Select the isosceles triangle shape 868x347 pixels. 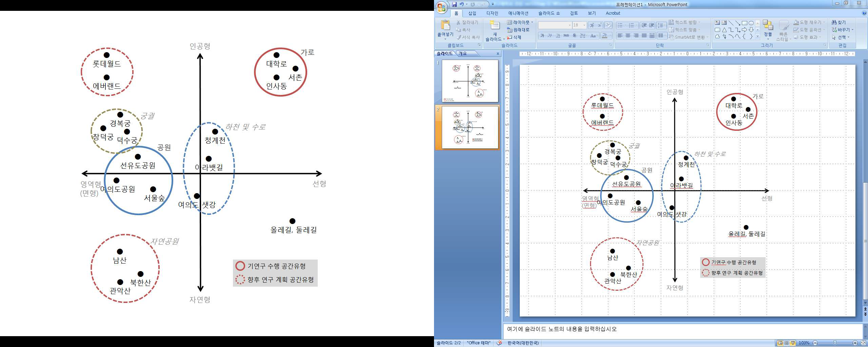[x=724, y=30]
